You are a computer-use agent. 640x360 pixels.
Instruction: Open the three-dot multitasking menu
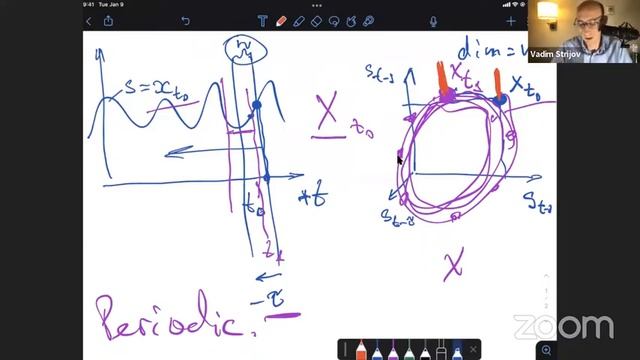317,6
